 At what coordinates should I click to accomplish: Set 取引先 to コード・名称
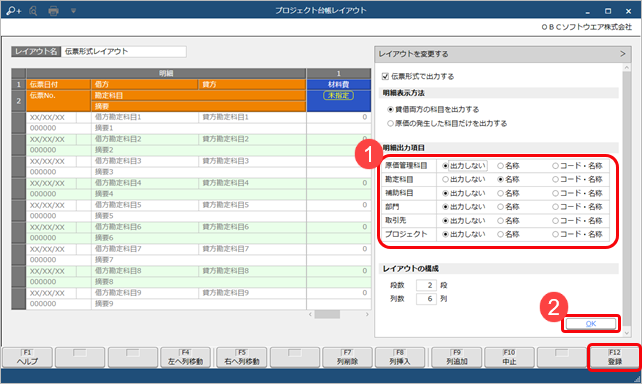pyautogui.click(x=555, y=221)
